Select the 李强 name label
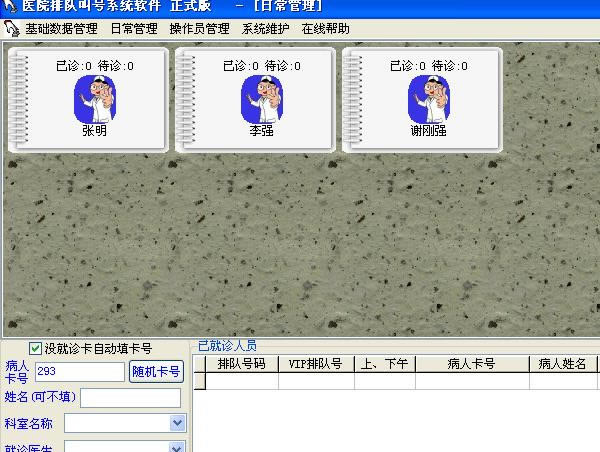The image size is (600, 452). click(262, 131)
